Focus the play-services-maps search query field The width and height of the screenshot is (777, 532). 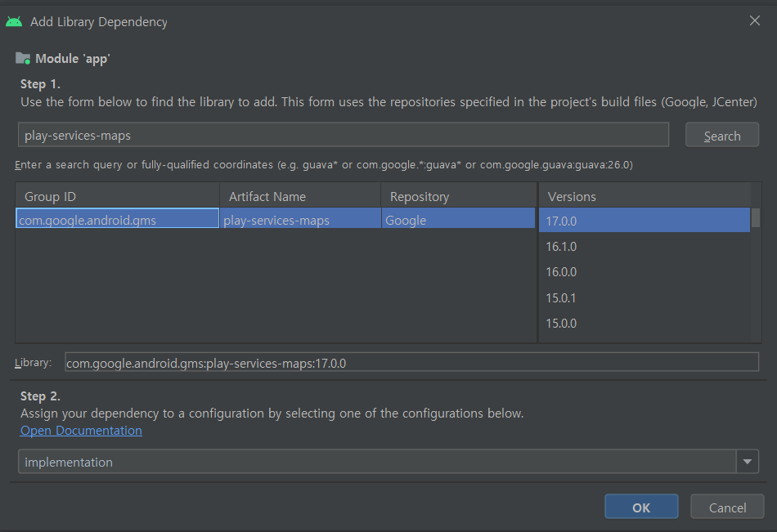point(344,135)
